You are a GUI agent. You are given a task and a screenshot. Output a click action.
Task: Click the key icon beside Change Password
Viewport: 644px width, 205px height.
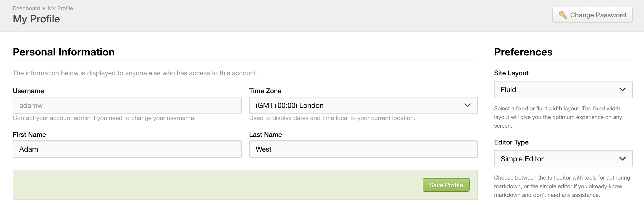coord(563,15)
